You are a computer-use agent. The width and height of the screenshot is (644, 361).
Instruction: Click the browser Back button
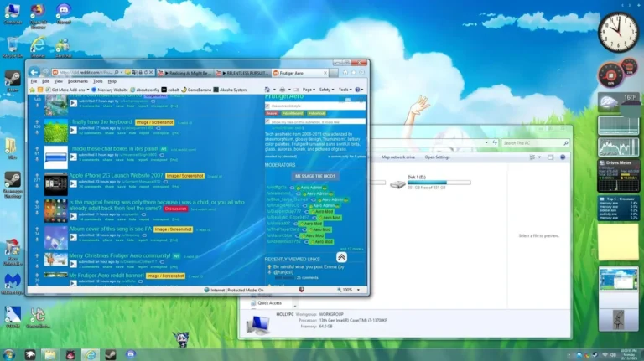(x=35, y=72)
